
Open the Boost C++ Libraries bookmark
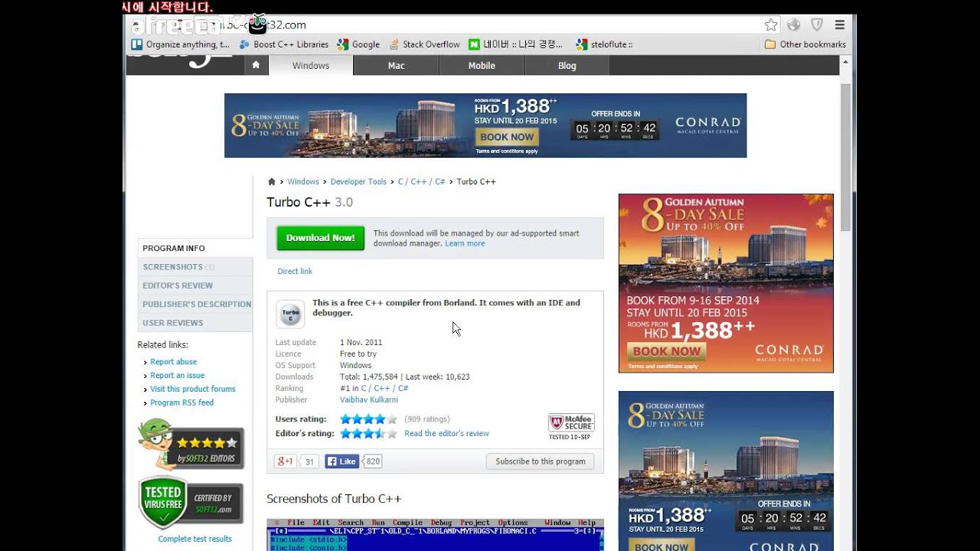click(284, 44)
